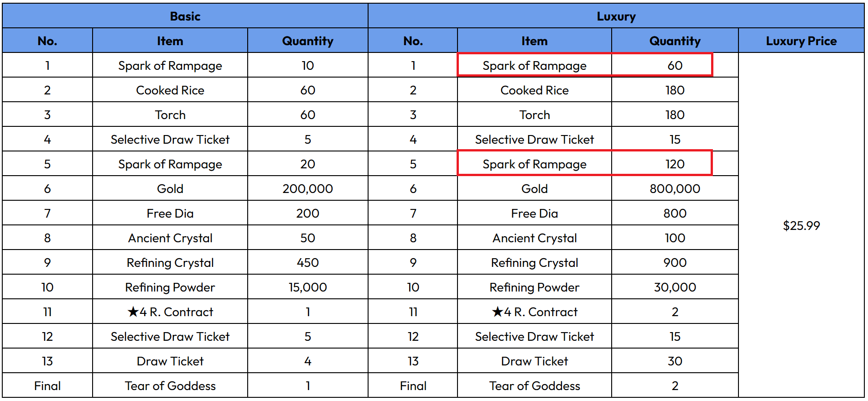
Task: Select the Basic Refining Powder 15,000 cell
Action: tap(307, 287)
